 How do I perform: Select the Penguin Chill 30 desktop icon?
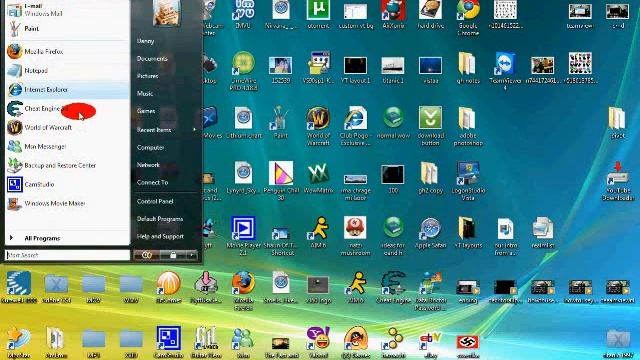(x=281, y=180)
